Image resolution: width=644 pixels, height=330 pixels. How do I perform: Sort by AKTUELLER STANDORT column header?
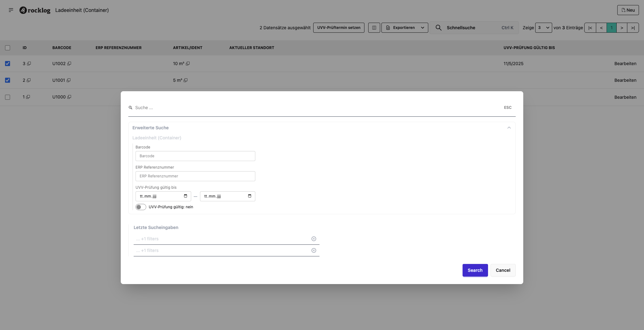pos(252,48)
